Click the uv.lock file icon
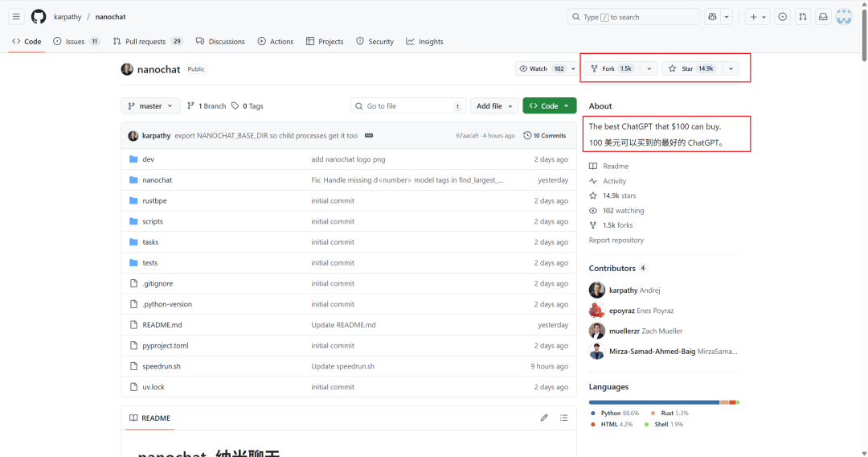This screenshot has width=868, height=457. coord(133,387)
